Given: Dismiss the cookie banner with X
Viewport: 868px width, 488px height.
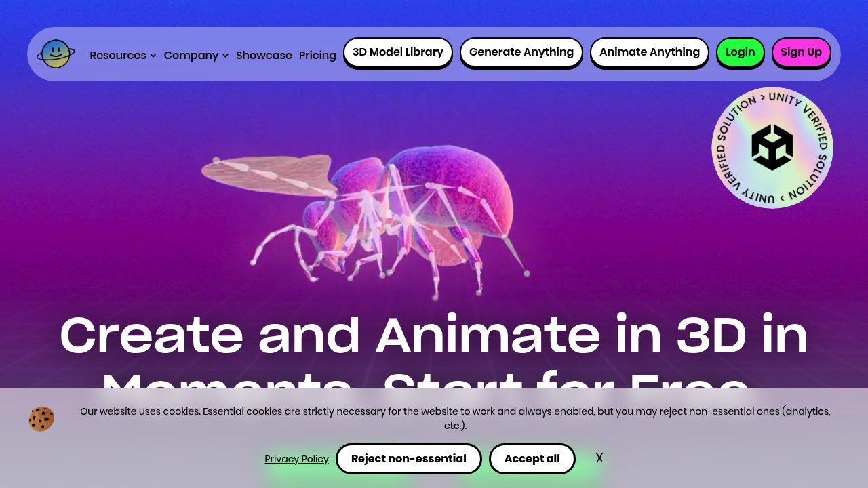Looking at the screenshot, I should click(599, 458).
